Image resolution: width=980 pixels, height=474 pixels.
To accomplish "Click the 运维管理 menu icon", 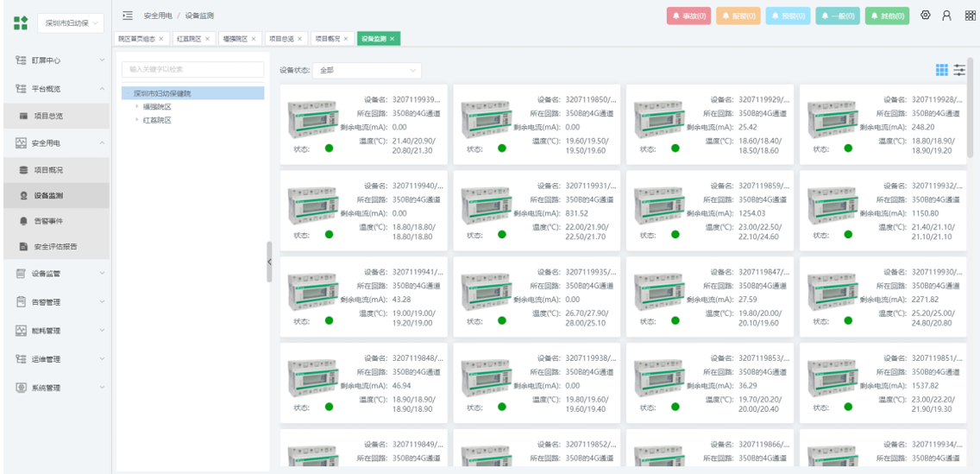I will pyautogui.click(x=21, y=359).
